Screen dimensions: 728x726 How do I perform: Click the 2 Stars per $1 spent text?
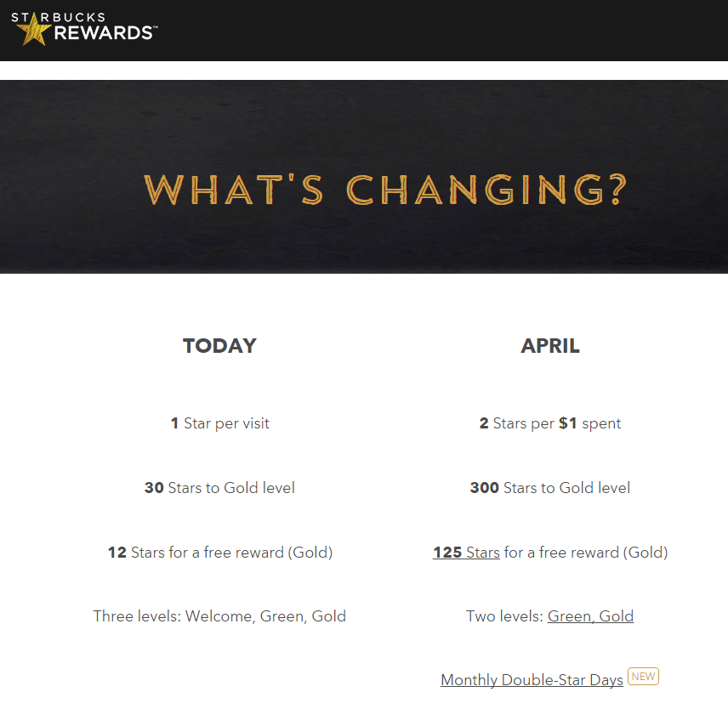[x=549, y=423]
